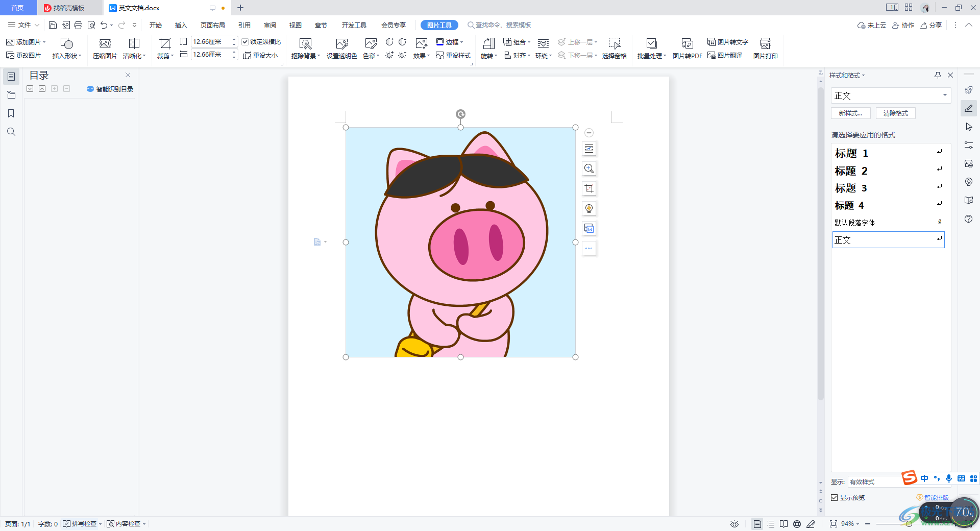Click the zoom out minus button

868,524
